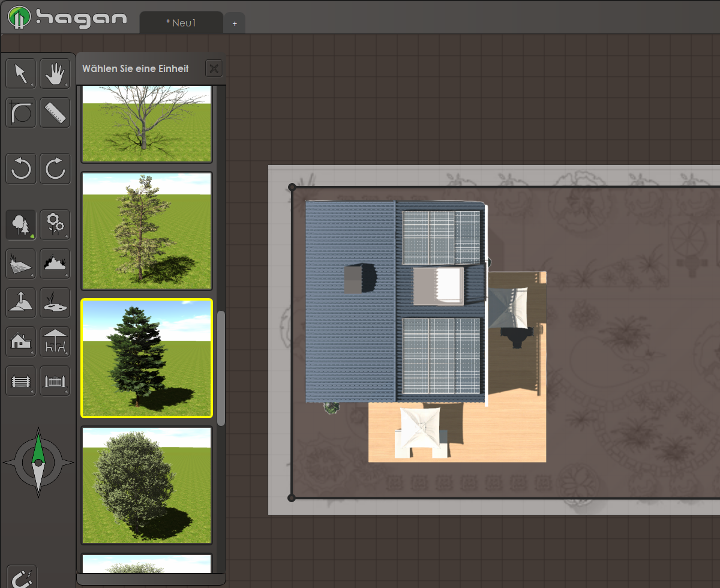Select the garden furniture umbrella tool

[x=55, y=341]
